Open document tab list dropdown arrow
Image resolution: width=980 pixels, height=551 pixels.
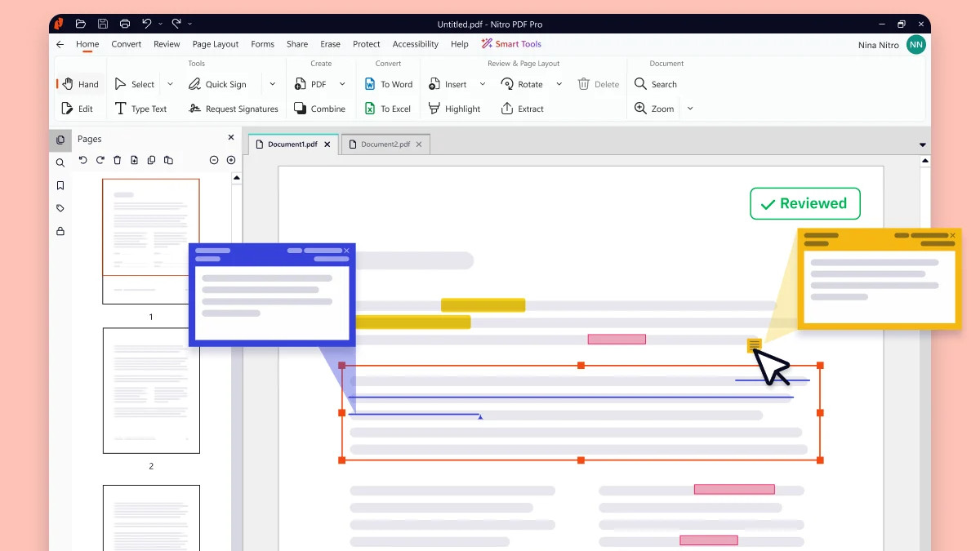[923, 145]
